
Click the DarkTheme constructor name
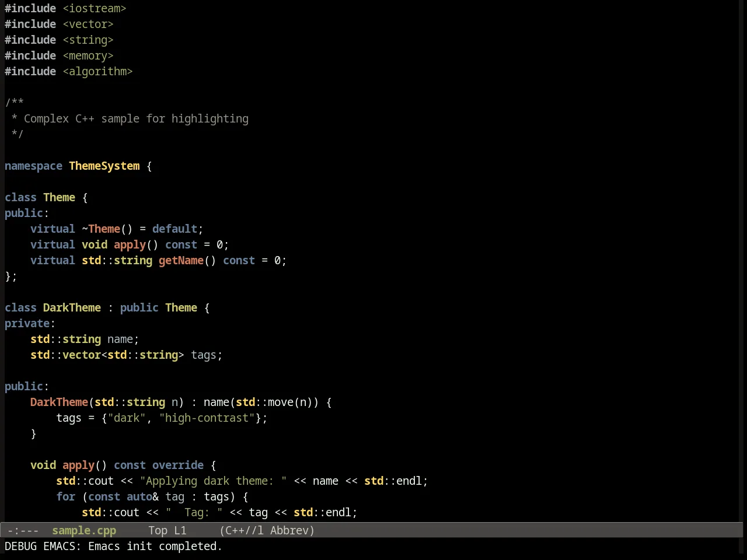click(x=59, y=402)
